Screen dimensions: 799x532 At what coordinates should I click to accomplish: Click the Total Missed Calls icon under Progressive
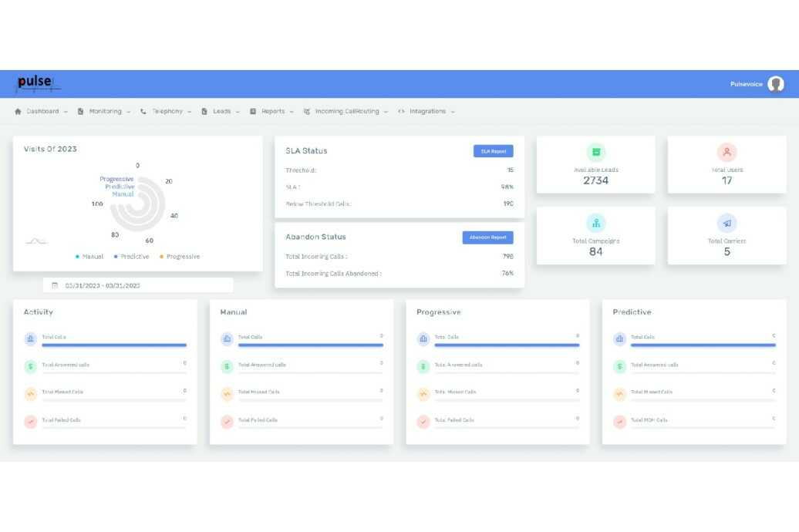click(423, 393)
